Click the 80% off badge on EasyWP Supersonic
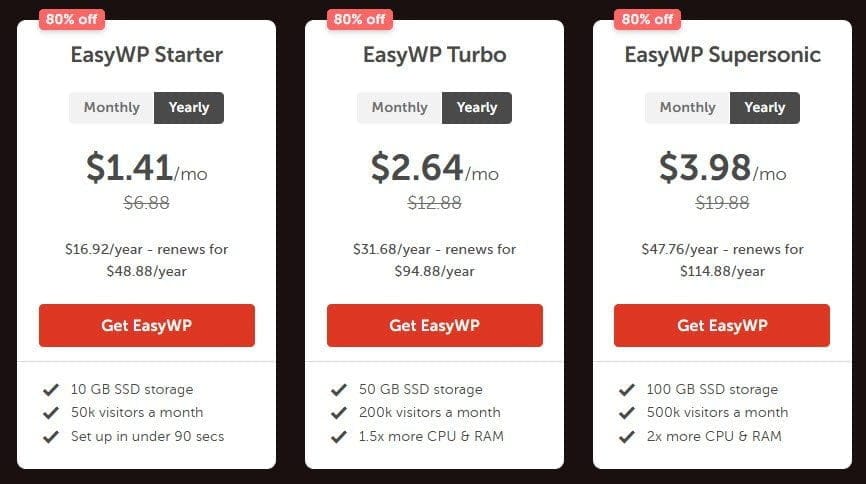Screen dimensions: 866x484 click(x=649, y=19)
